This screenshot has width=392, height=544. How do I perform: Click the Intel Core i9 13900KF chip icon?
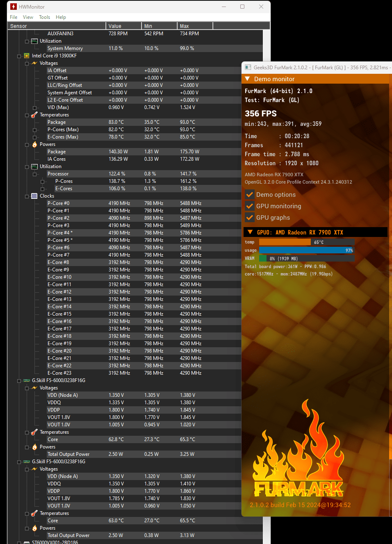[27, 56]
